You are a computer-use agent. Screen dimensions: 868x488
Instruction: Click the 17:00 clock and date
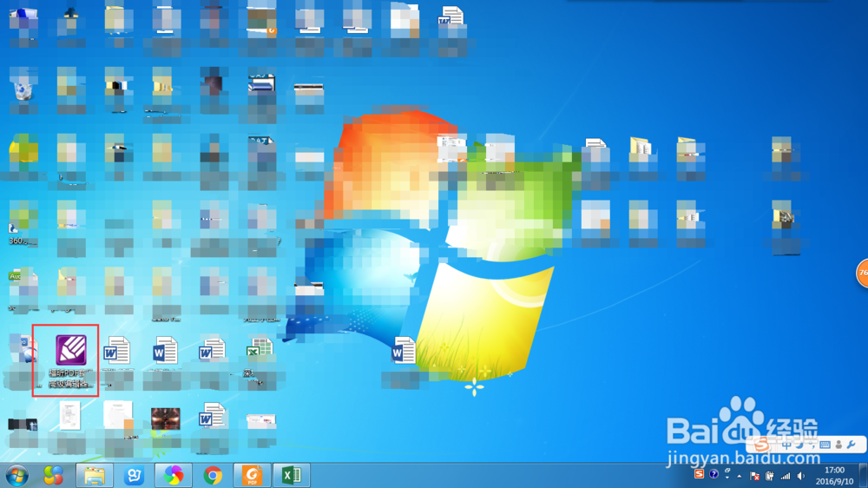(x=834, y=476)
